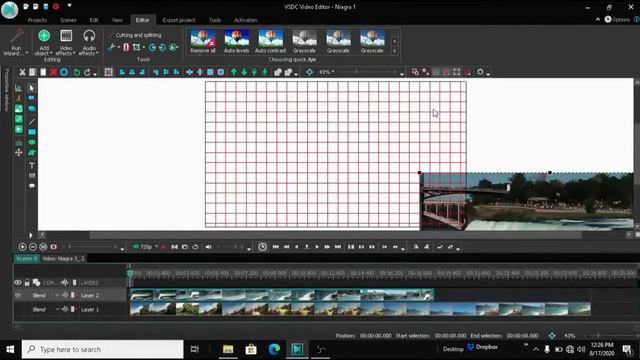Expand quick style gallery down arrow
Viewport: 640px width, 360px height.
click(x=394, y=51)
